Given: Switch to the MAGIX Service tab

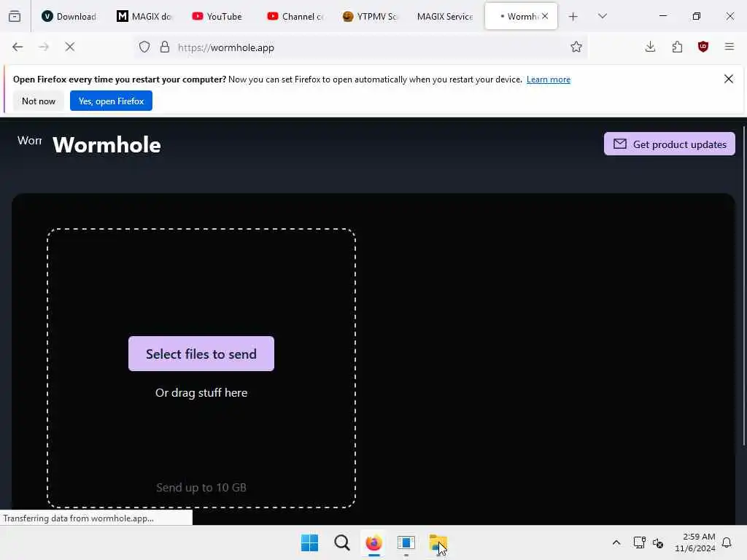Looking at the screenshot, I should pyautogui.click(x=445, y=16).
